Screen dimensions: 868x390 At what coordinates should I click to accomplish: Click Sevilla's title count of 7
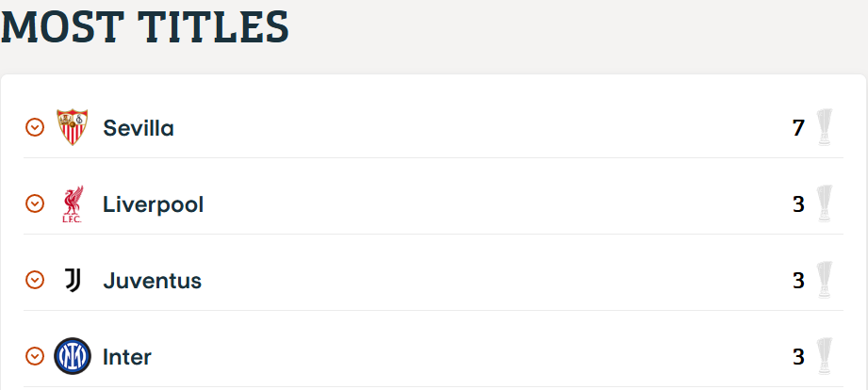(x=798, y=128)
